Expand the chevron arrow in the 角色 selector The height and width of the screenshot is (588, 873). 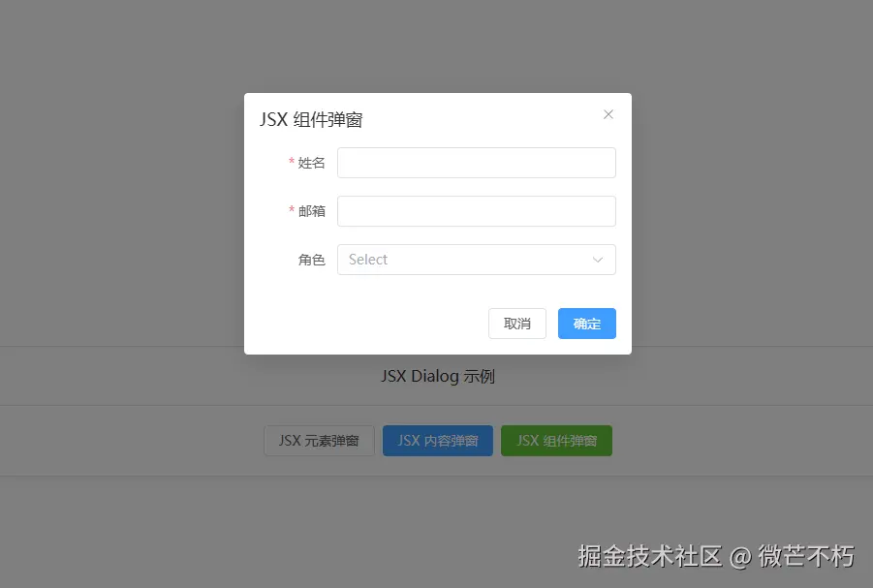click(598, 260)
